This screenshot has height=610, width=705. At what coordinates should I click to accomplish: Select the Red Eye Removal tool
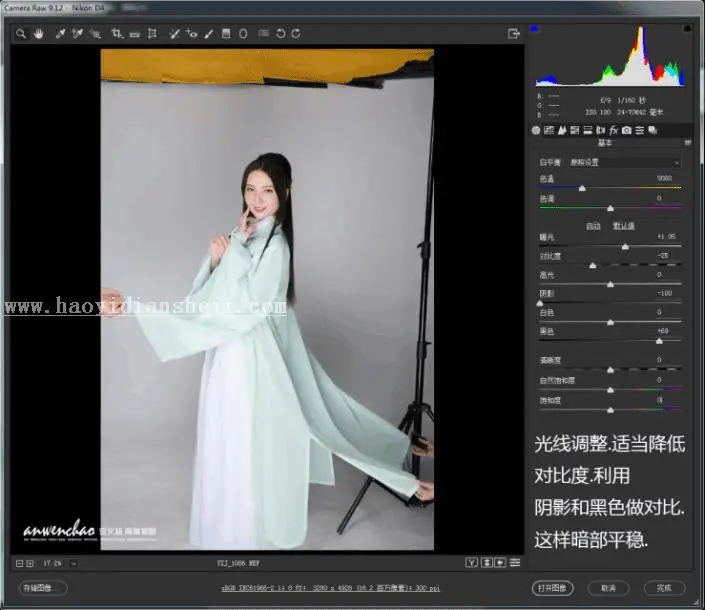[x=192, y=34]
